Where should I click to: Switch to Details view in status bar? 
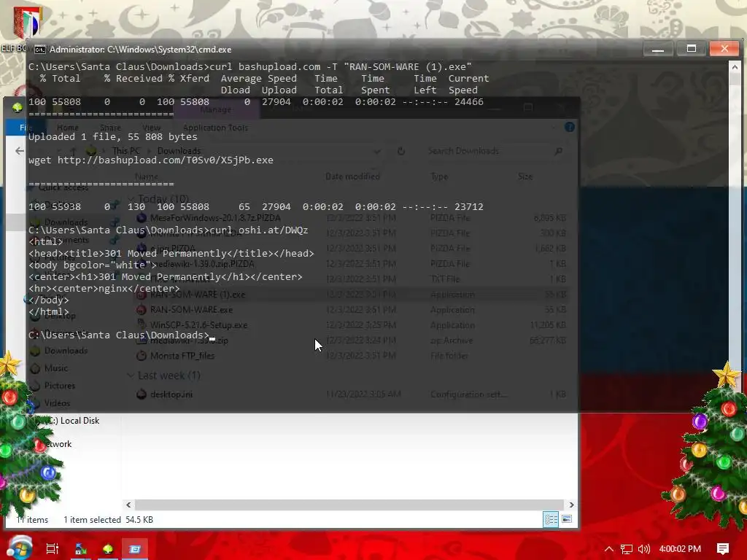[551, 519]
